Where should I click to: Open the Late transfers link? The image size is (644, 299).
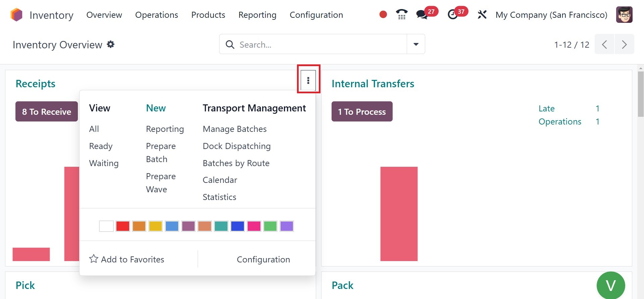[546, 108]
